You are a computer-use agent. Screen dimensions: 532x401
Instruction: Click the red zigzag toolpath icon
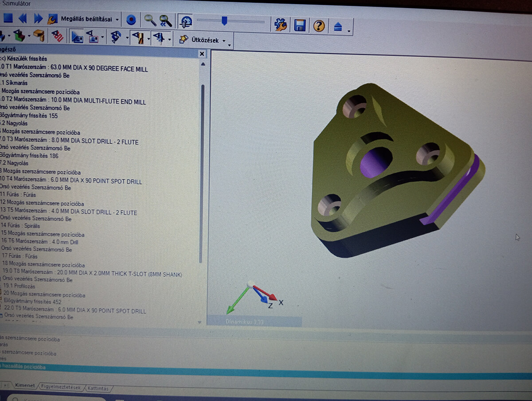pyautogui.click(x=57, y=35)
